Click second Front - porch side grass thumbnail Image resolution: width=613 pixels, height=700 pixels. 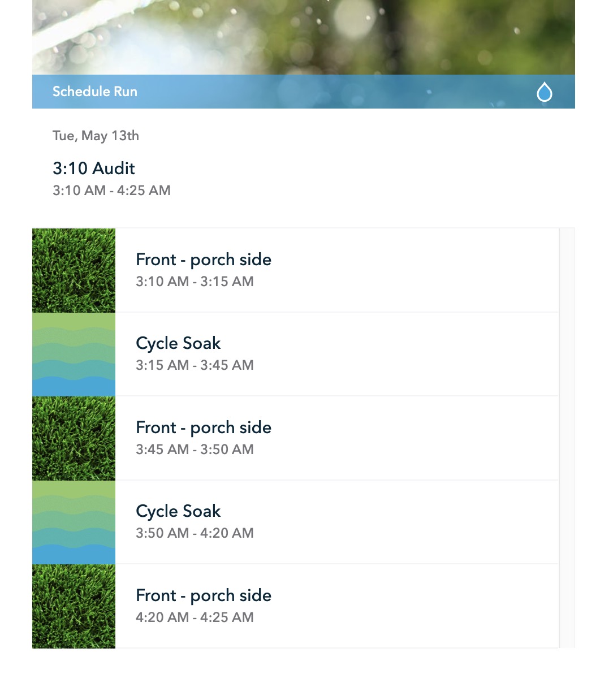tap(74, 438)
